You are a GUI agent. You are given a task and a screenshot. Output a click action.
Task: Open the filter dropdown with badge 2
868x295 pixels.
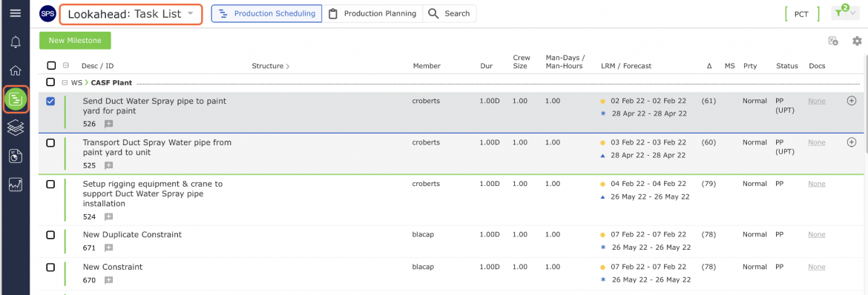click(845, 13)
